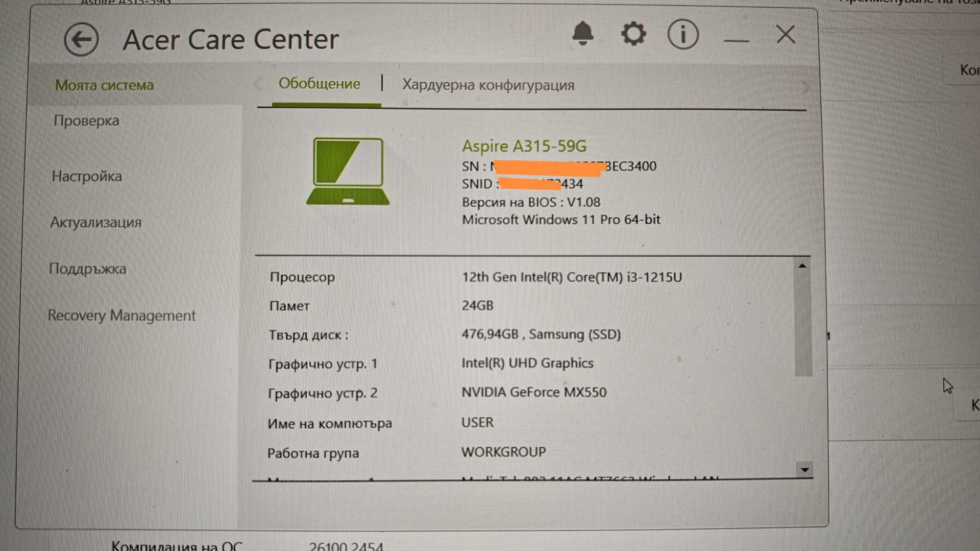Open the info (i) icon
Screen dimensions: 980x551
click(x=683, y=34)
